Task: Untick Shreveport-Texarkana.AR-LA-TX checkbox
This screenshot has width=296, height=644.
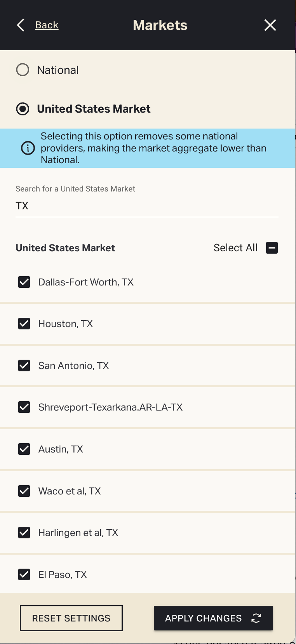Action: 24,407
